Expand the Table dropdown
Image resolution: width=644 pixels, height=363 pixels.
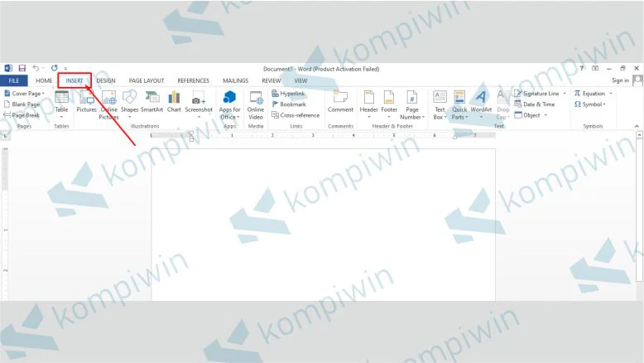coord(61,116)
